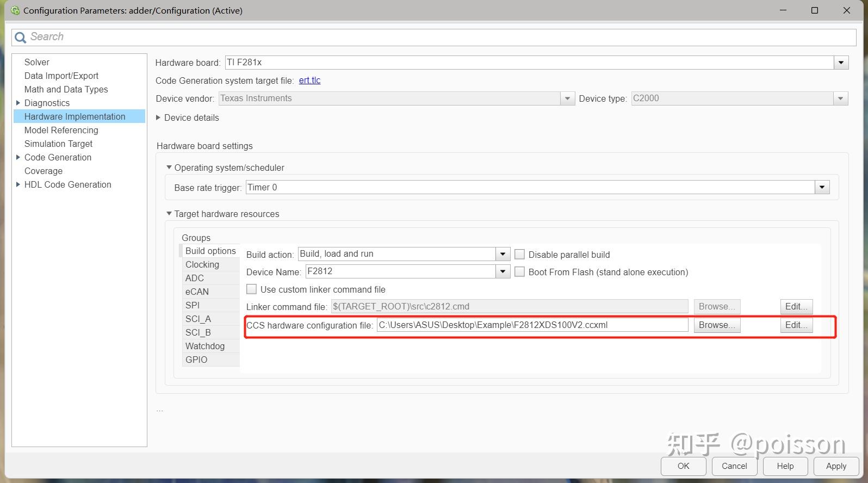Enable Disable parallel build checkbox
The image size is (868, 483).
(519, 255)
